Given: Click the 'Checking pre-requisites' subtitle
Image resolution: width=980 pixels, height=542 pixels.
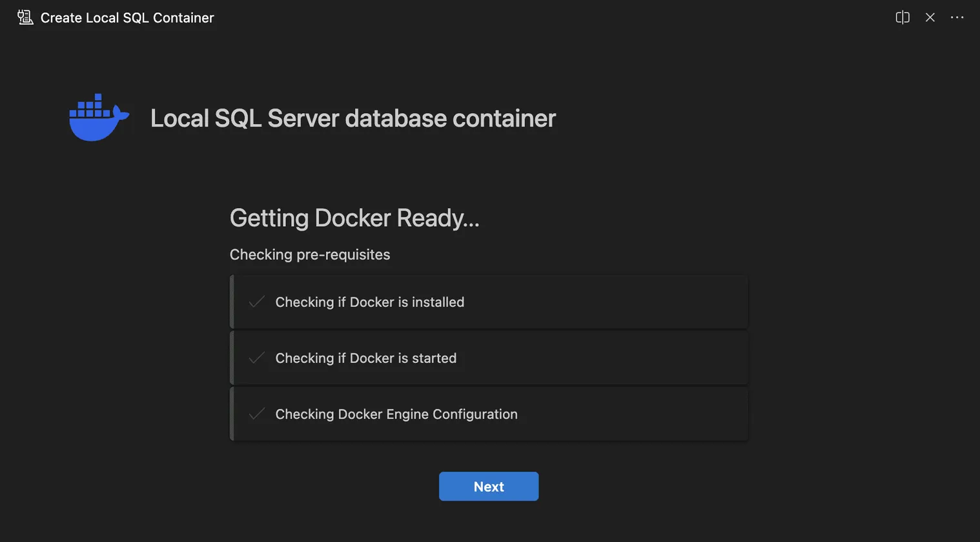Looking at the screenshot, I should tap(310, 255).
